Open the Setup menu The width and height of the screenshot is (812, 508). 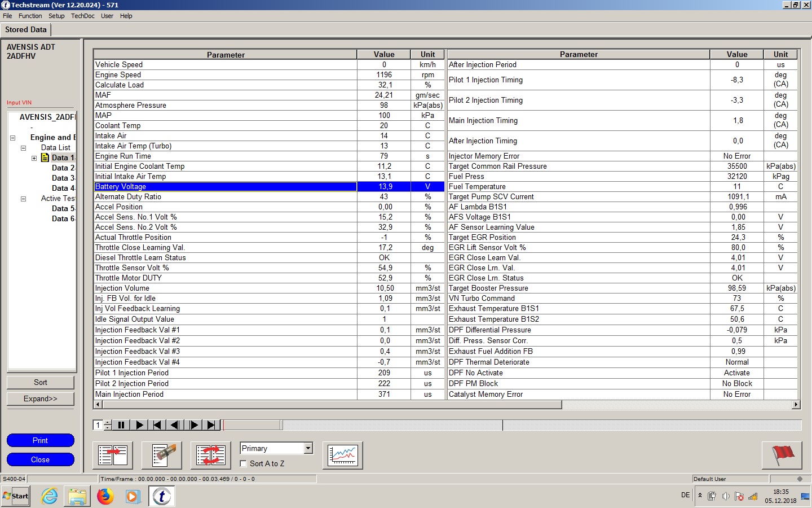pos(56,16)
